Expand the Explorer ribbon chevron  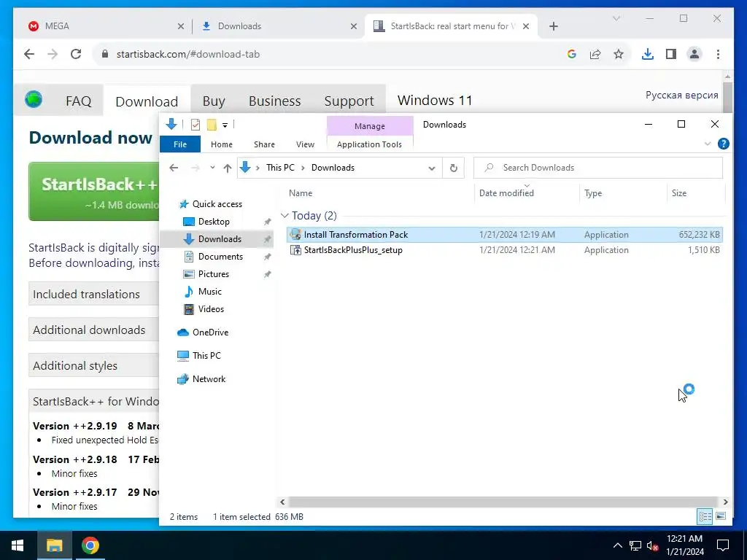tap(708, 144)
